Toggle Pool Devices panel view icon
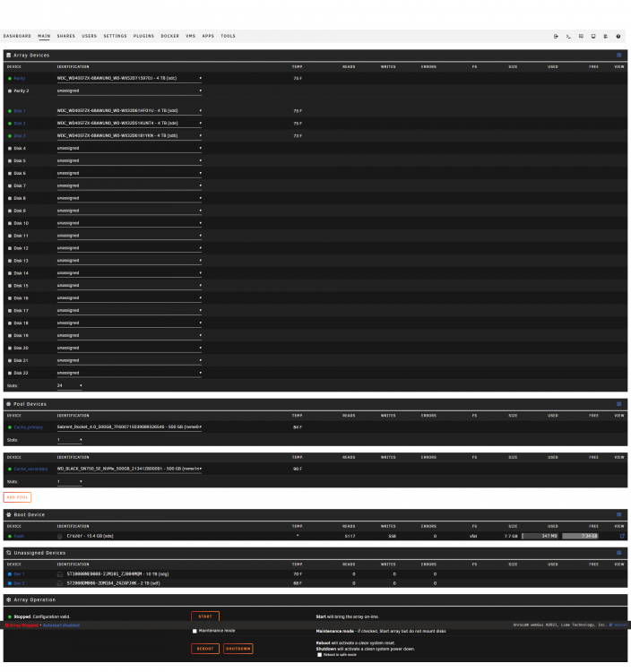 pos(618,404)
